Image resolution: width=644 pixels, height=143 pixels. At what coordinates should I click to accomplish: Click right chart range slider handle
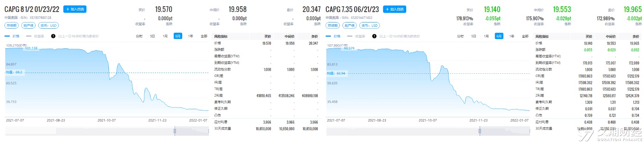[x=480, y=131]
